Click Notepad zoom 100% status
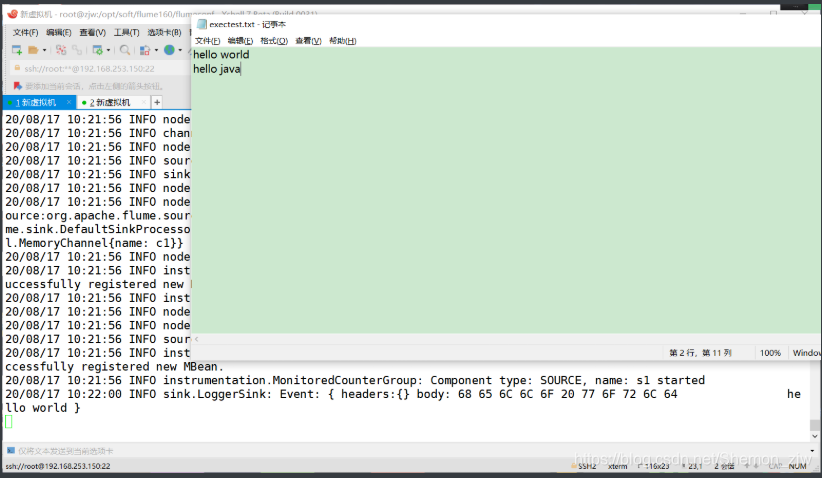The image size is (822, 478). click(x=770, y=353)
